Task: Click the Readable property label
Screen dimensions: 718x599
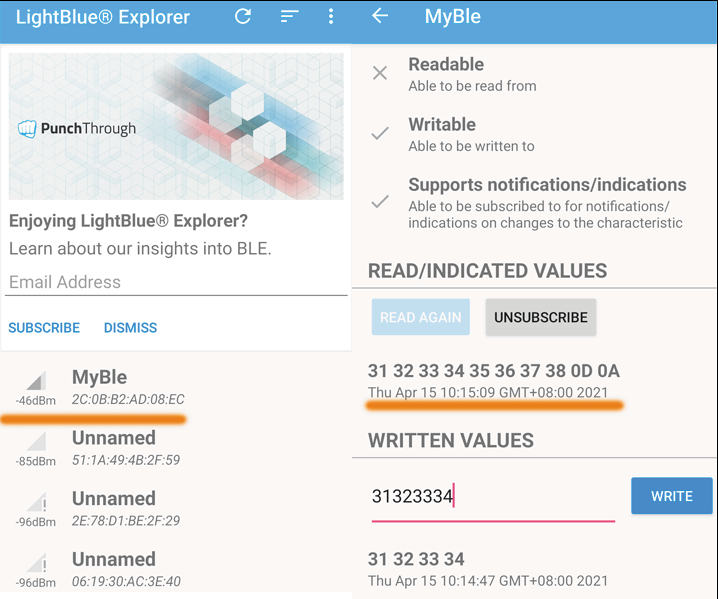Action: click(x=446, y=65)
